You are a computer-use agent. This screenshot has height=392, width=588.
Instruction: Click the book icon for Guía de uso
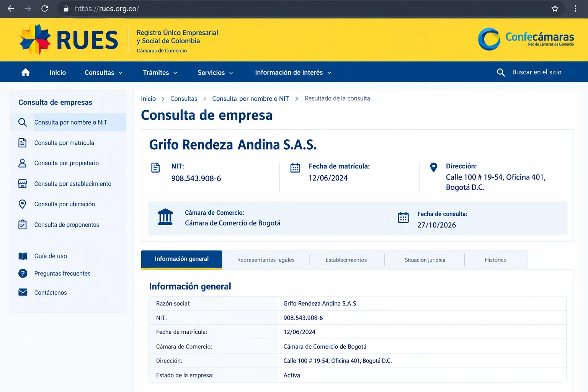pos(23,256)
